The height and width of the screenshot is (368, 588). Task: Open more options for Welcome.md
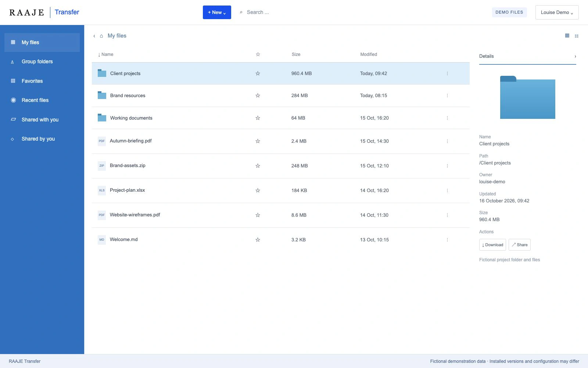447,240
